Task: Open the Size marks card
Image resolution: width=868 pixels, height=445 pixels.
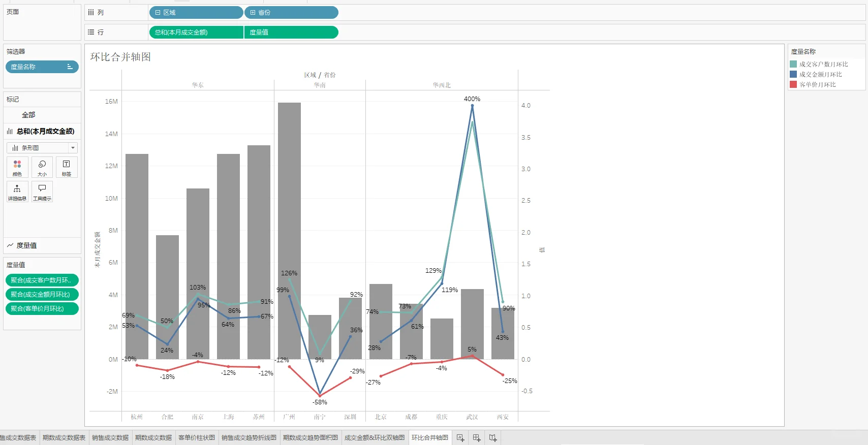Action: (42, 167)
